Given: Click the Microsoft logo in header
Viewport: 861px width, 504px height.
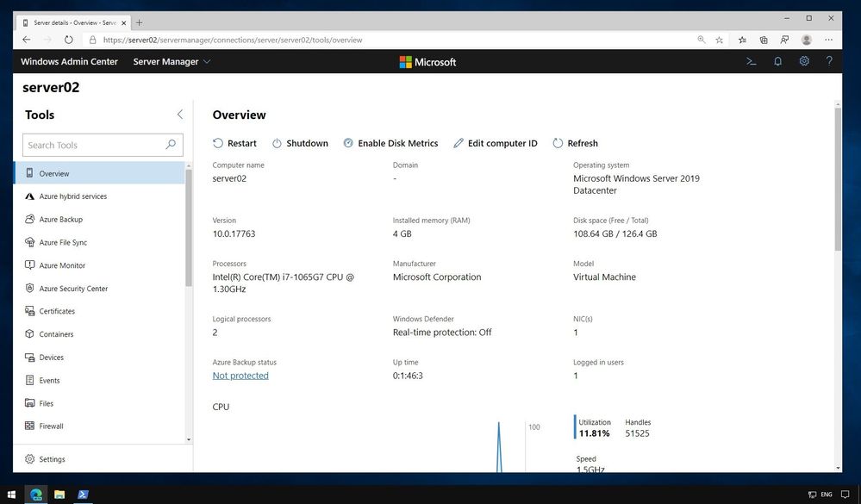Looking at the screenshot, I should click(x=427, y=62).
